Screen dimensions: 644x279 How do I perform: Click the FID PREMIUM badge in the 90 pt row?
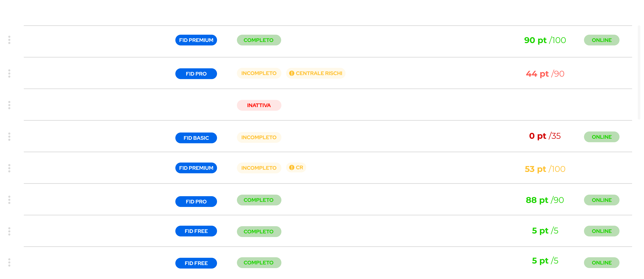[196, 40]
